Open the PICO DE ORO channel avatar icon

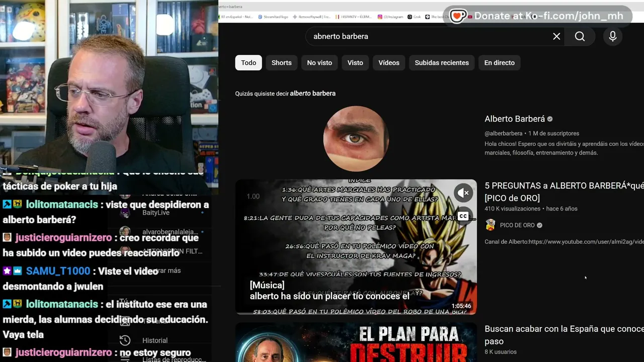tap(490, 225)
